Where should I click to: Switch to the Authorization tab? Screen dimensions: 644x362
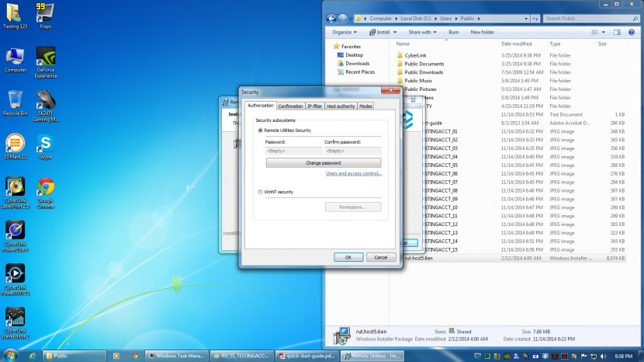[x=261, y=106]
